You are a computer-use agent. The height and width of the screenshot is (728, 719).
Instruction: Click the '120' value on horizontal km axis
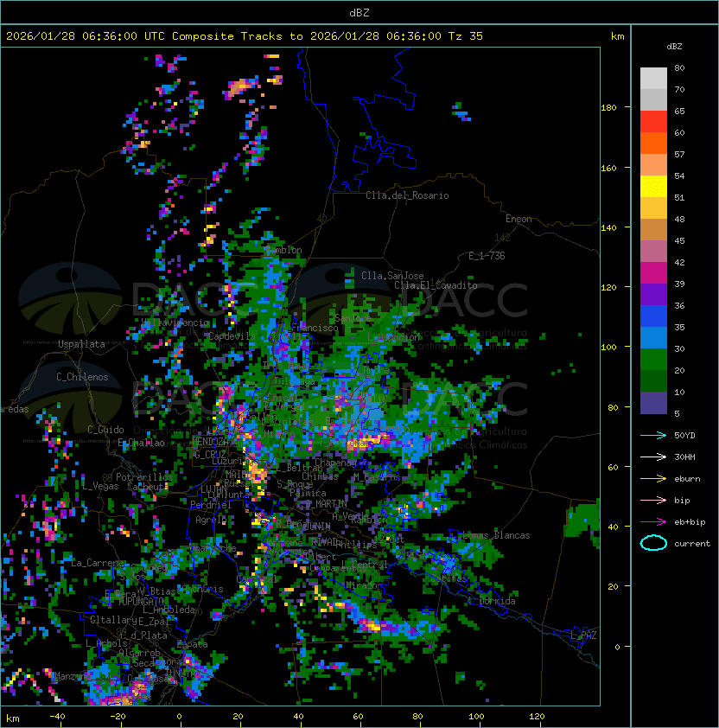(x=537, y=717)
